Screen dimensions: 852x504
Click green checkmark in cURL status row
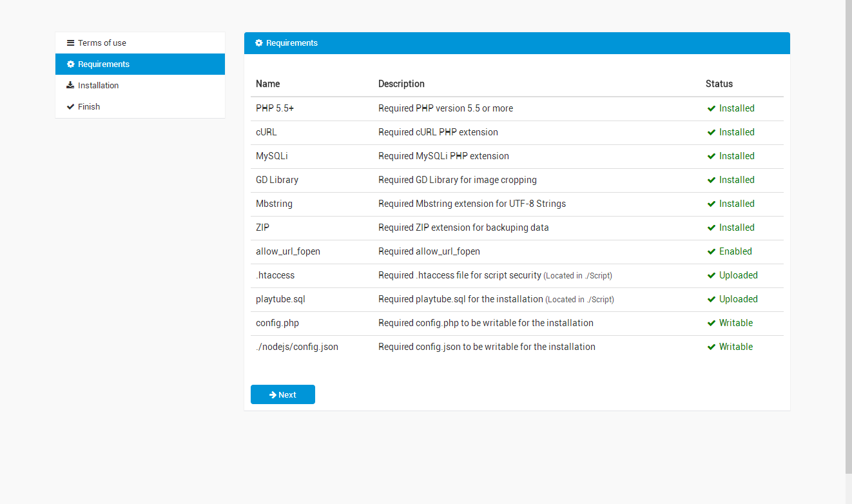point(712,132)
